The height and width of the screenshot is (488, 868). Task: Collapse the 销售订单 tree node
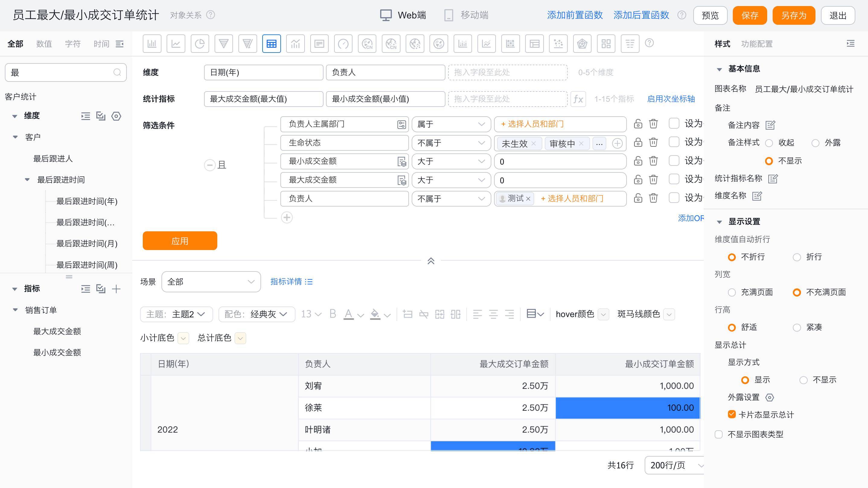[x=15, y=310]
